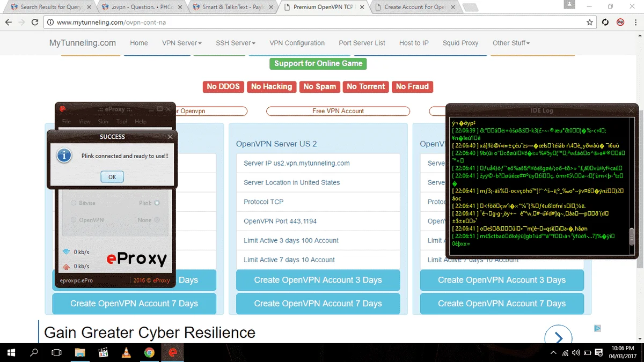644x362 pixels.
Task: Create US 2 OpenVPN account 7 days
Action: [x=318, y=304]
